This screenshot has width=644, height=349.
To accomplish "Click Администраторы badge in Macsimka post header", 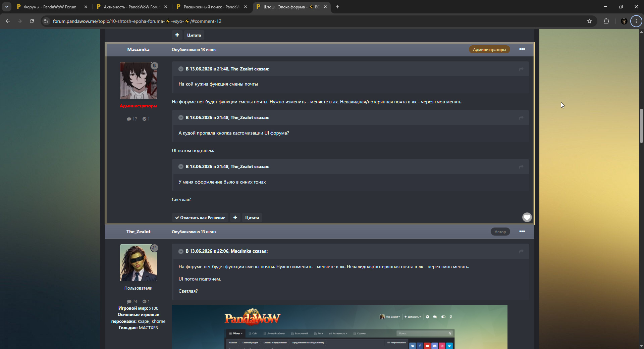I will [x=489, y=50].
